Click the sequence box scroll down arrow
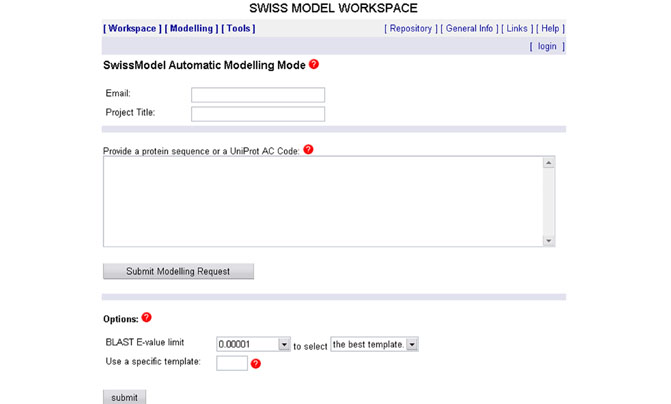The width and height of the screenshot is (671, 404). tap(549, 241)
